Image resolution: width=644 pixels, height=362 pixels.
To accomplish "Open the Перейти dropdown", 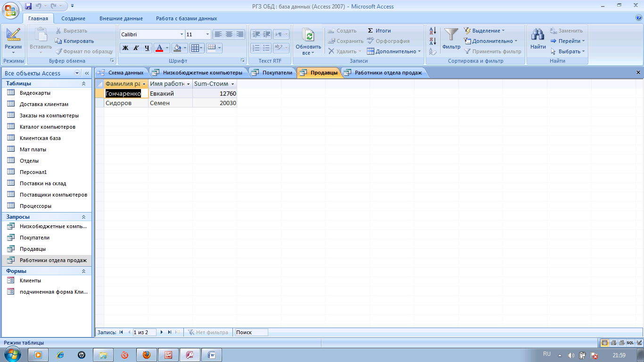I will [x=568, y=41].
